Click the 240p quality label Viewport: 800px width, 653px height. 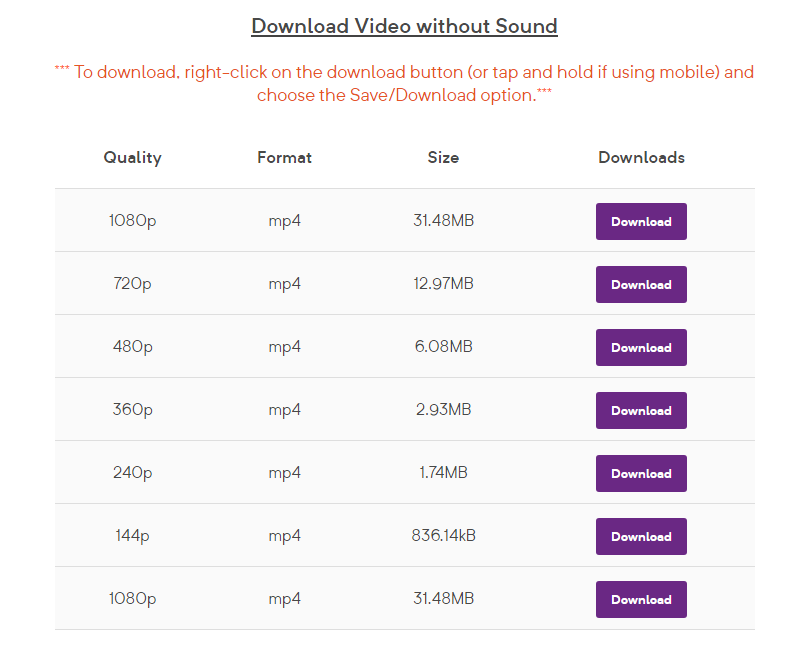click(x=132, y=473)
